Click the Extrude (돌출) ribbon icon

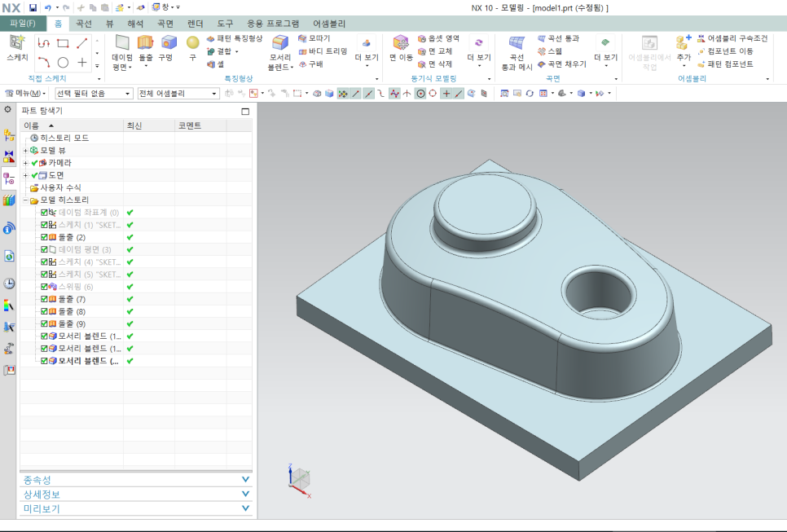[x=146, y=42]
